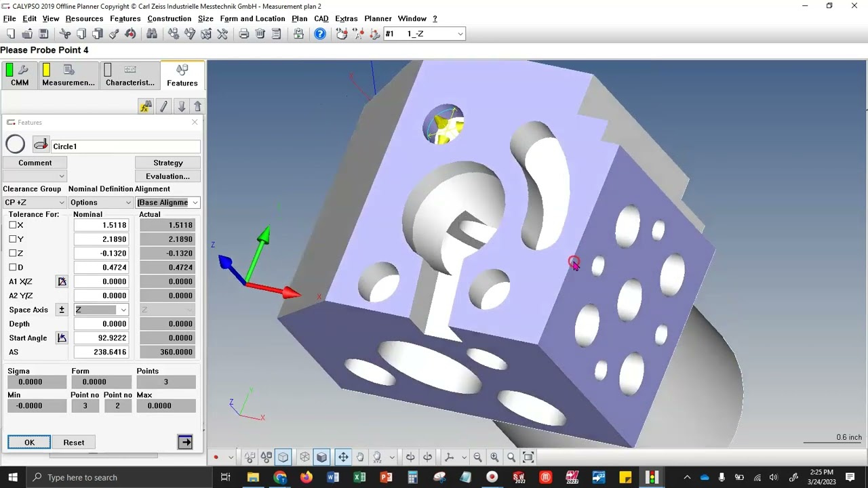Click the crossed tools icon in the toolbar
Viewport: 868px width, 488px height.
click(x=222, y=34)
